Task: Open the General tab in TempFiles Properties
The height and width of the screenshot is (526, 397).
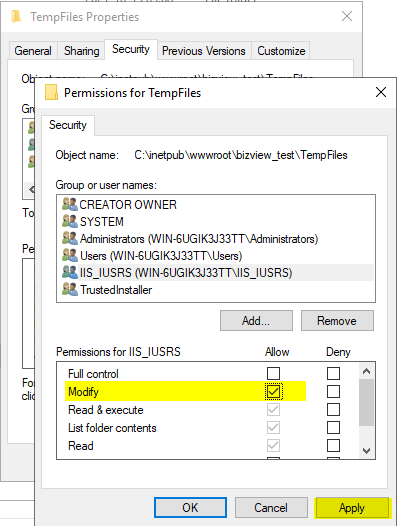Action: (33, 51)
